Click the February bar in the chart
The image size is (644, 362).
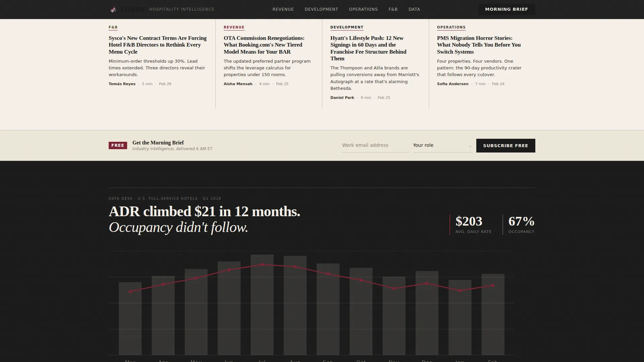[493, 314]
